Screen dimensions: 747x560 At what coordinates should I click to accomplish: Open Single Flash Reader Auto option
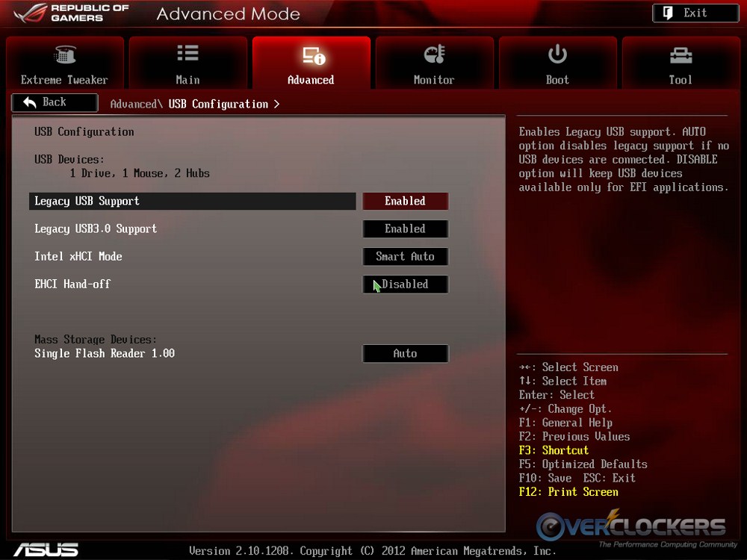click(x=405, y=354)
